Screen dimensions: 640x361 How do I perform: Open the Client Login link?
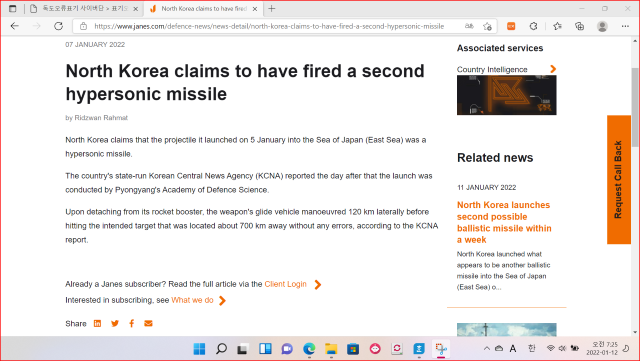285,284
